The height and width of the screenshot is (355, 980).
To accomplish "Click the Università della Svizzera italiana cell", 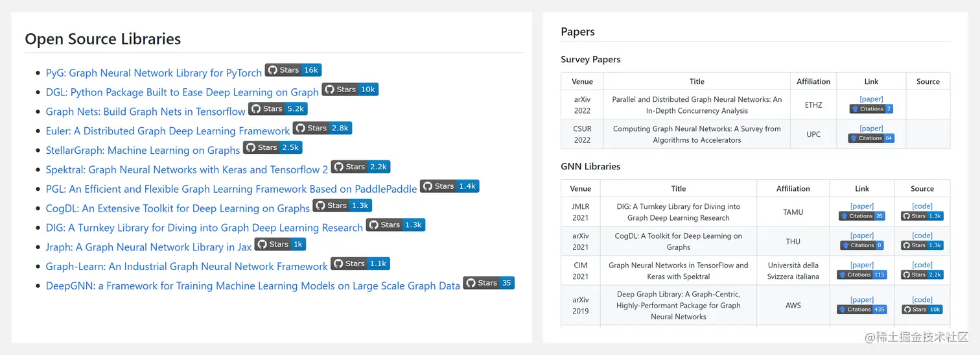I will (793, 271).
